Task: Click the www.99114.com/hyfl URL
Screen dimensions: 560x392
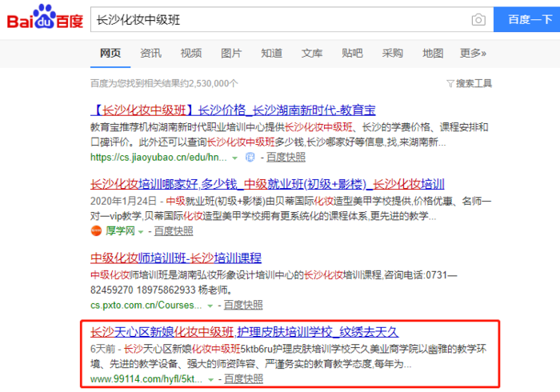Action: [146, 379]
